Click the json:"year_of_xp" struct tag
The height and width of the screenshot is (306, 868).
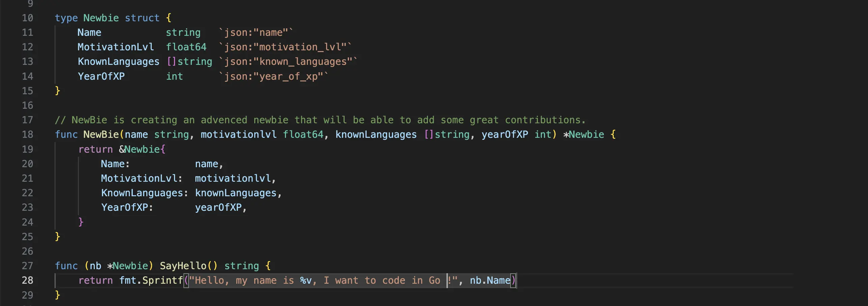pyautogui.click(x=273, y=76)
